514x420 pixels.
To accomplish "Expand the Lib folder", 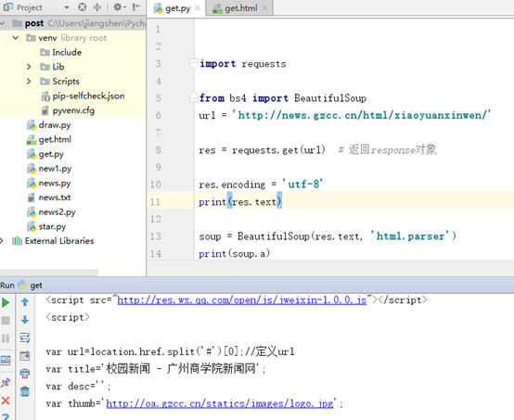I will (29, 67).
